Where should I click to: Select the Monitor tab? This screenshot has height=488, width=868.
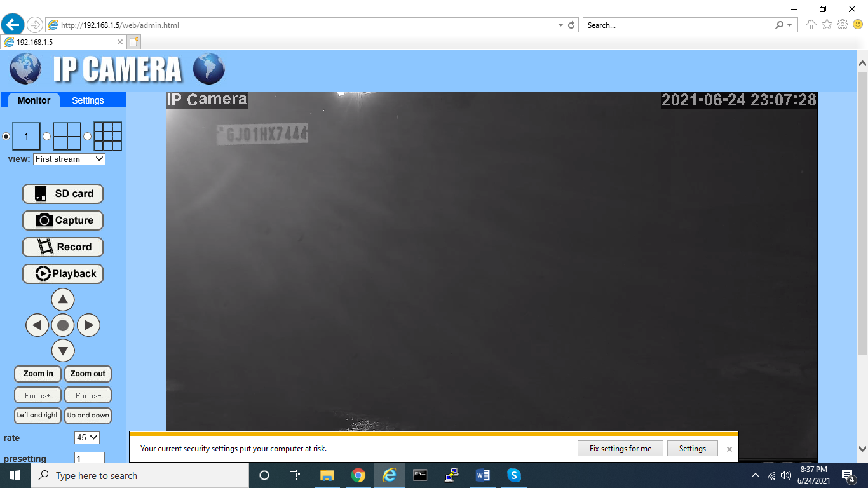click(x=34, y=100)
